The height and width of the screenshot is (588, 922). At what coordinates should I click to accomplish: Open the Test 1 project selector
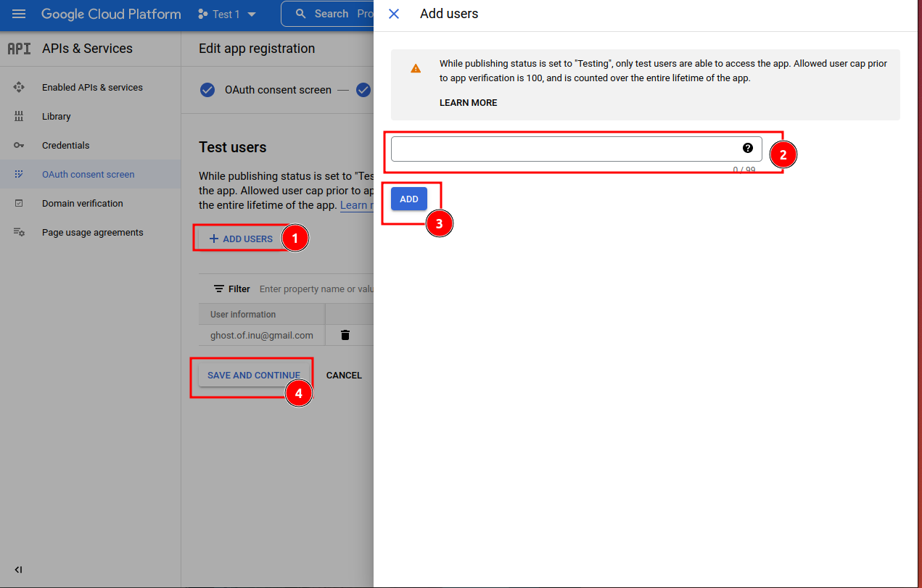(227, 15)
